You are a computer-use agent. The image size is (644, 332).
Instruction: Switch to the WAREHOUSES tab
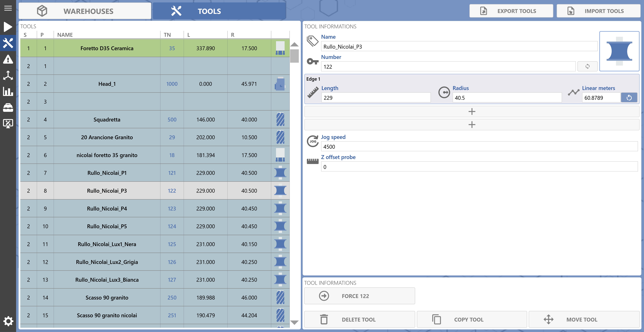[x=85, y=11]
